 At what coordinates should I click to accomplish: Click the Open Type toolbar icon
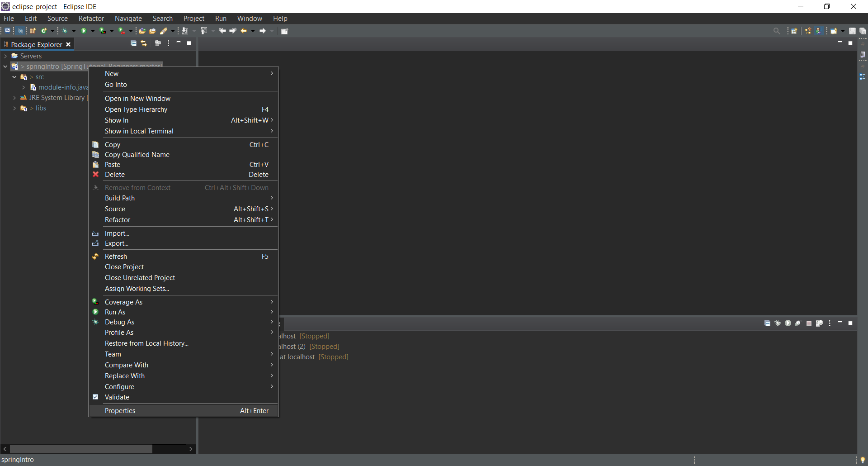click(x=142, y=31)
